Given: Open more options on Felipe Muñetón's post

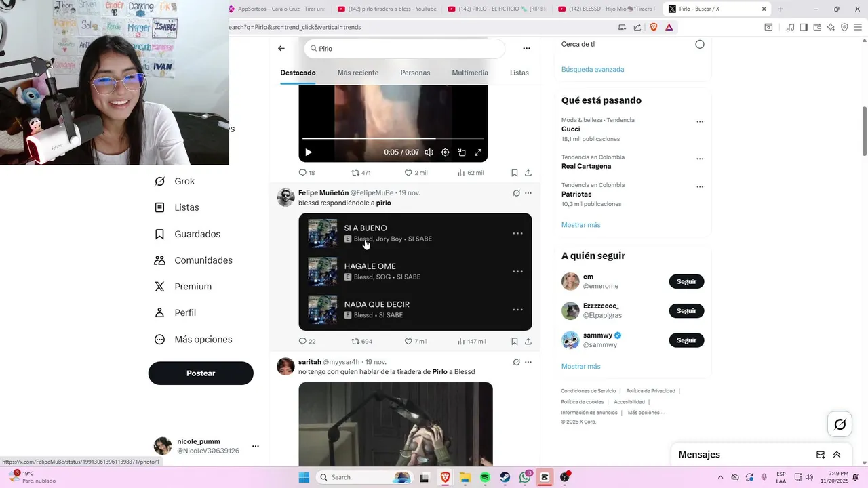Looking at the screenshot, I should click(x=528, y=193).
